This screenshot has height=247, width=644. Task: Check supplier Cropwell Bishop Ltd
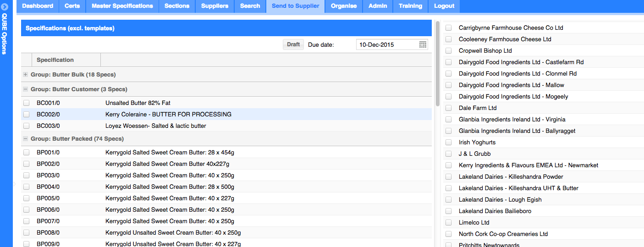click(449, 51)
